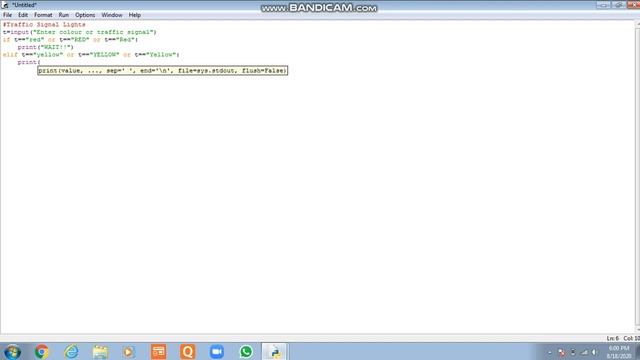Click the 'if t=="red"' condition line

click(x=70, y=40)
